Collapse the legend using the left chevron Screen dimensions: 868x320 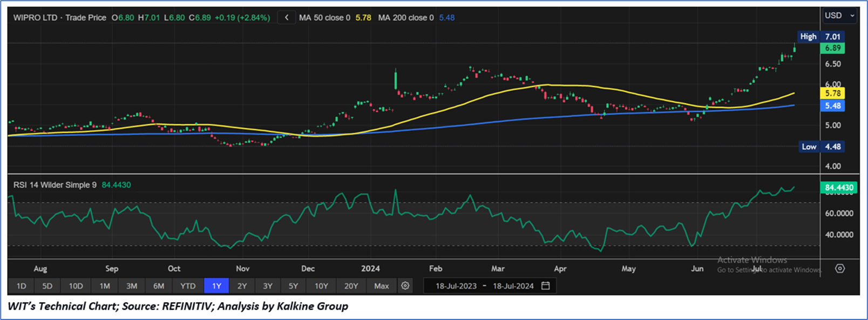(x=287, y=18)
